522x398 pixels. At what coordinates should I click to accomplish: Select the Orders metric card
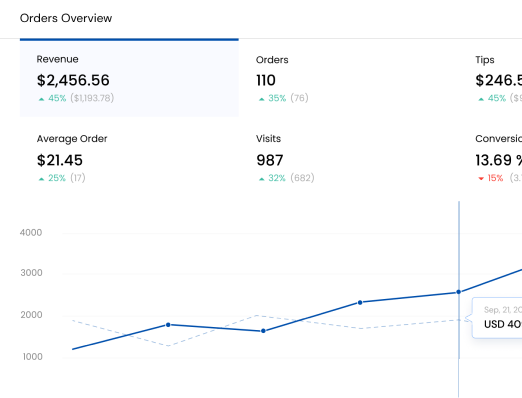[348, 78]
